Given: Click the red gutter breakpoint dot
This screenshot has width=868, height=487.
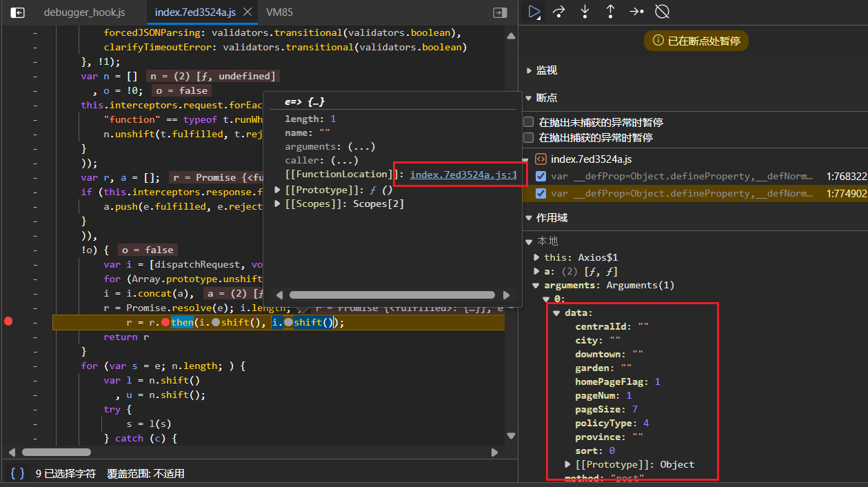Looking at the screenshot, I should (x=8, y=322).
